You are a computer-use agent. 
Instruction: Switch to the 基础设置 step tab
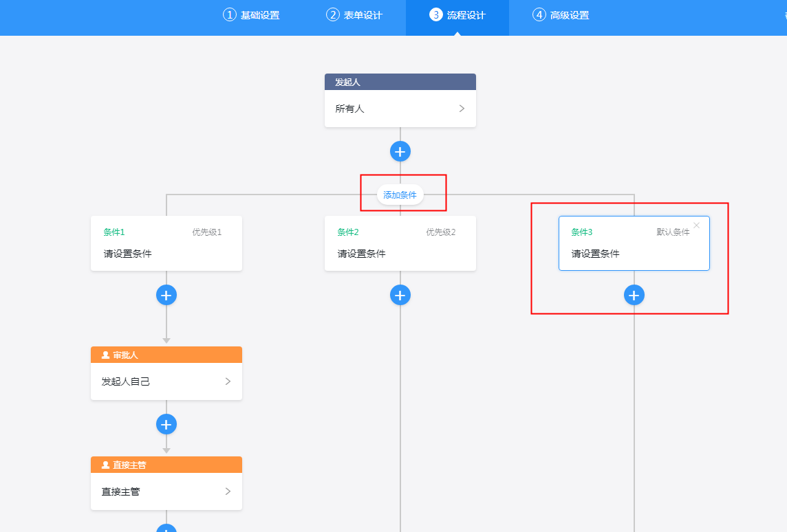pyautogui.click(x=251, y=15)
